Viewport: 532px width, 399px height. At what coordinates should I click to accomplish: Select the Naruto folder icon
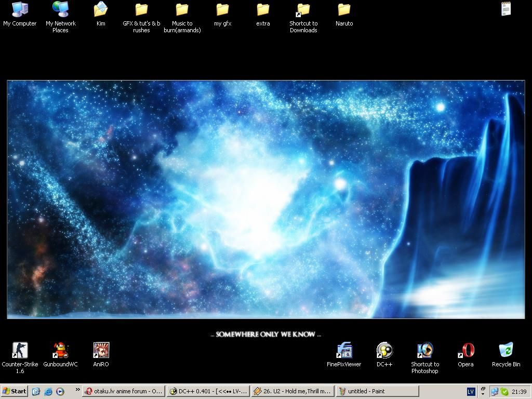[344, 14]
